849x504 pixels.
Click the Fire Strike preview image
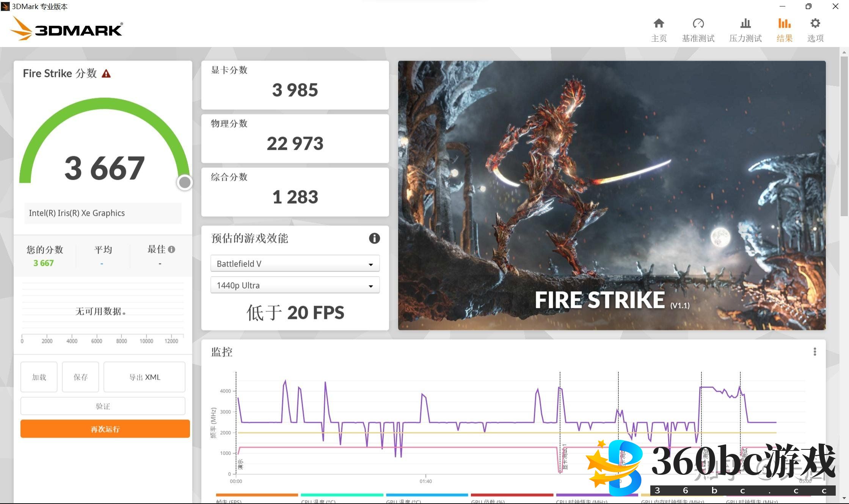point(612,195)
